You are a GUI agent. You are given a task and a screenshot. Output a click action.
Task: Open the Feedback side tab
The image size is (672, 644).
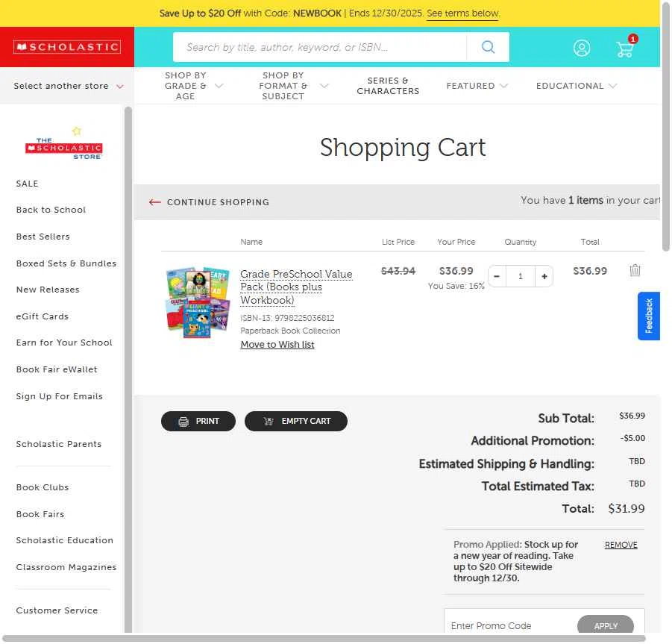648,316
